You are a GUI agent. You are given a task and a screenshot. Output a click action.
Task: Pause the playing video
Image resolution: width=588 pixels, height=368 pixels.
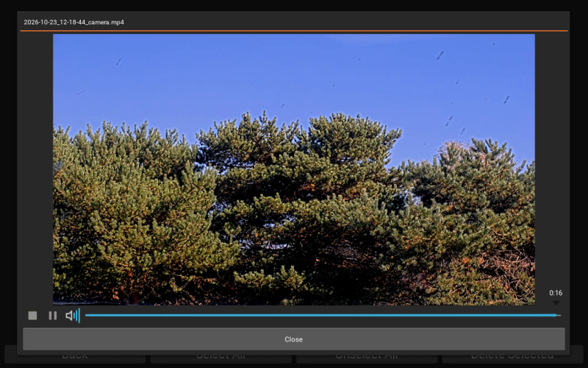pos(53,316)
